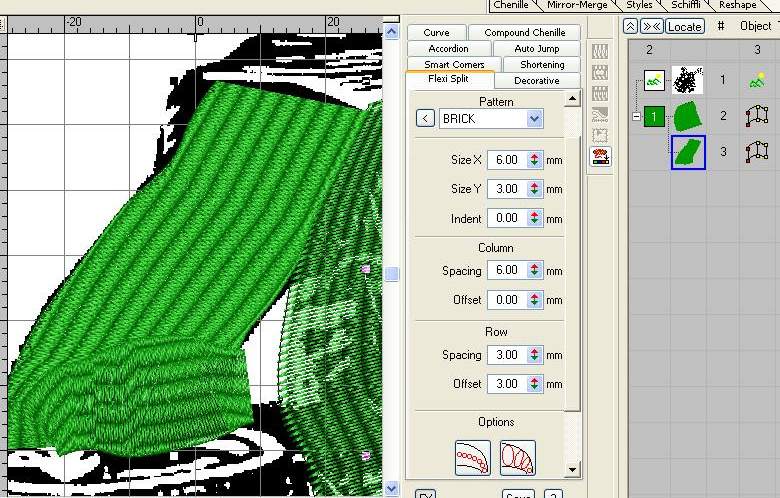Click the third greyed stitch pattern toolbar icon
The image size is (780, 498).
(600, 94)
